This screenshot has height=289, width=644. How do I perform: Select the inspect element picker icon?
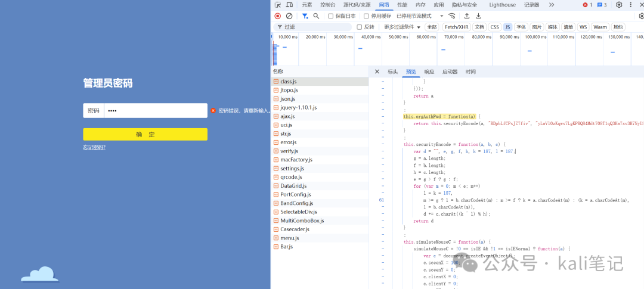pyautogui.click(x=278, y=5)
